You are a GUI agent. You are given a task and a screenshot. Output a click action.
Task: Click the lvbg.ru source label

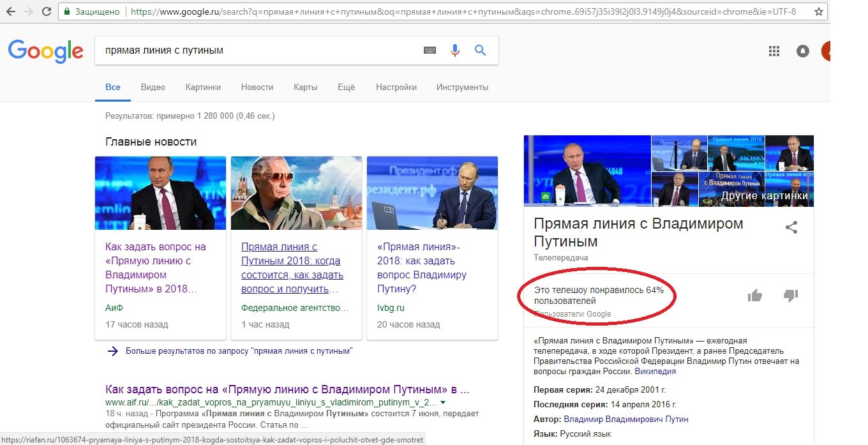click(x=391, y=308)
